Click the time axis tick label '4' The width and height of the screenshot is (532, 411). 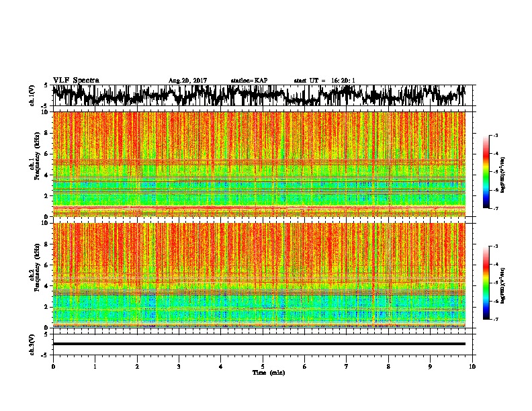(220, 367)
